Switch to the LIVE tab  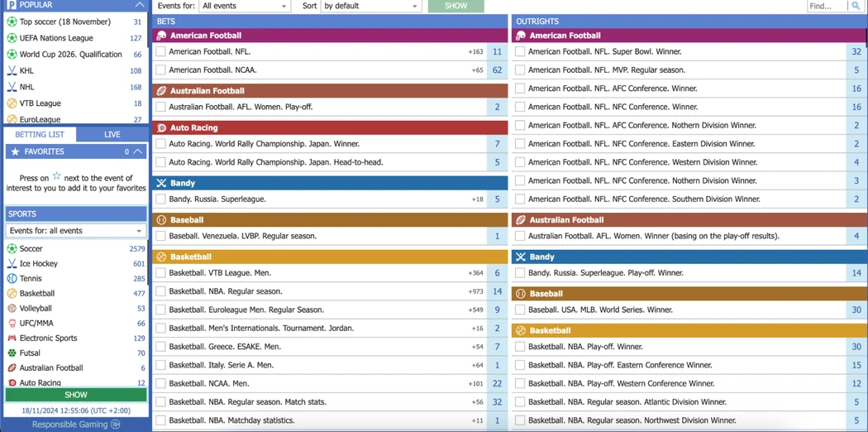112,134
